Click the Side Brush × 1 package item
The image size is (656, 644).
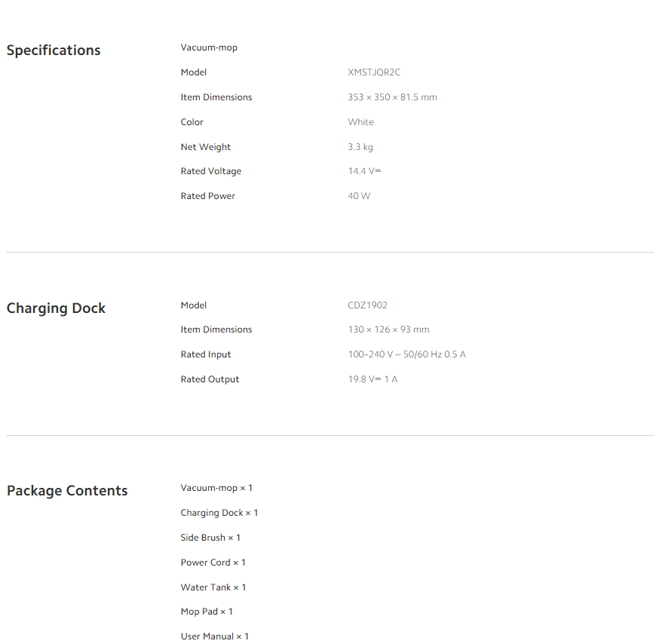210,538
